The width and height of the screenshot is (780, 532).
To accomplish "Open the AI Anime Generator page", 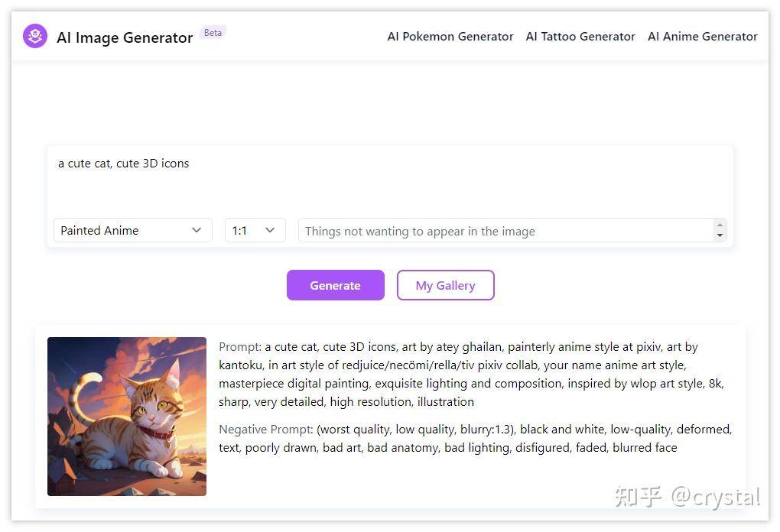I will [703, 36].
